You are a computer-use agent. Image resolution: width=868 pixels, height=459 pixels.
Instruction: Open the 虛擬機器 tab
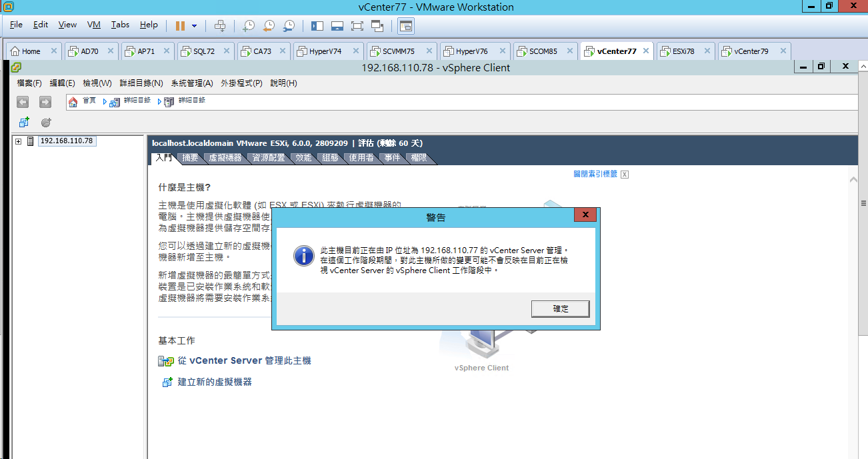(225, 159)
